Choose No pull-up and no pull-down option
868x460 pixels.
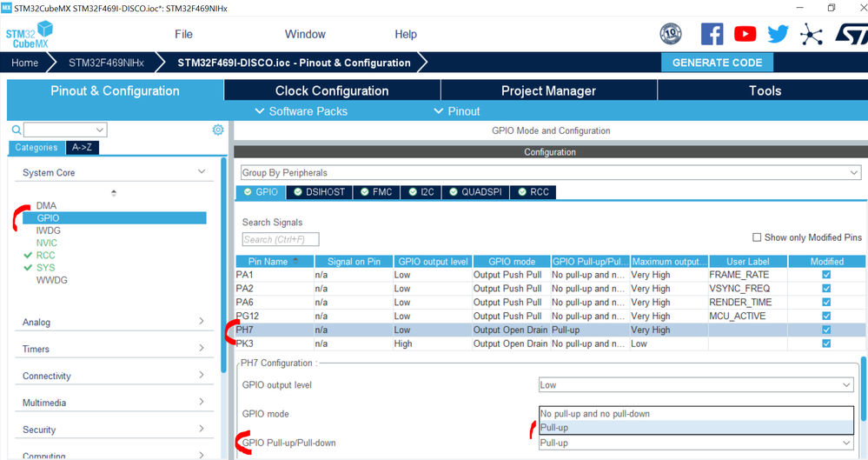(x=696, y=413)
